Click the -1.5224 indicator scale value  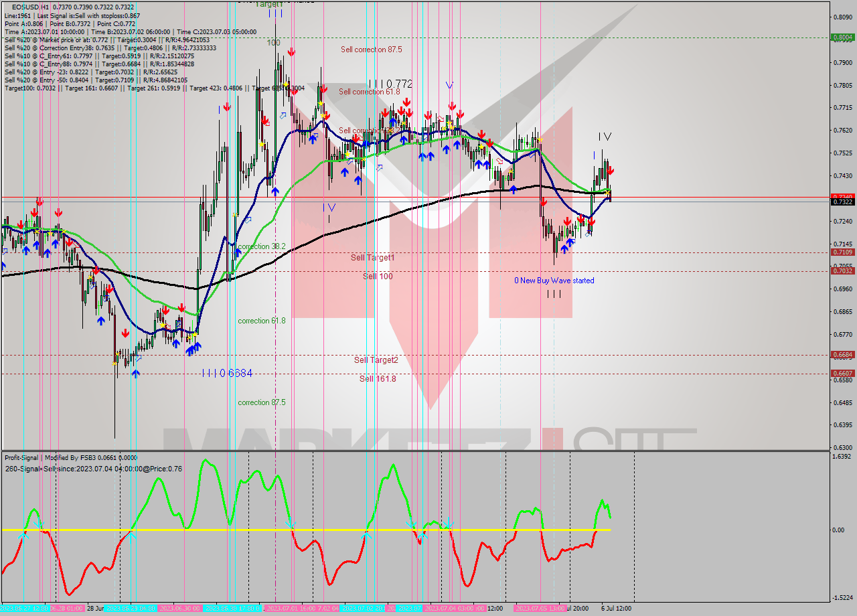[x=842, y=598]
